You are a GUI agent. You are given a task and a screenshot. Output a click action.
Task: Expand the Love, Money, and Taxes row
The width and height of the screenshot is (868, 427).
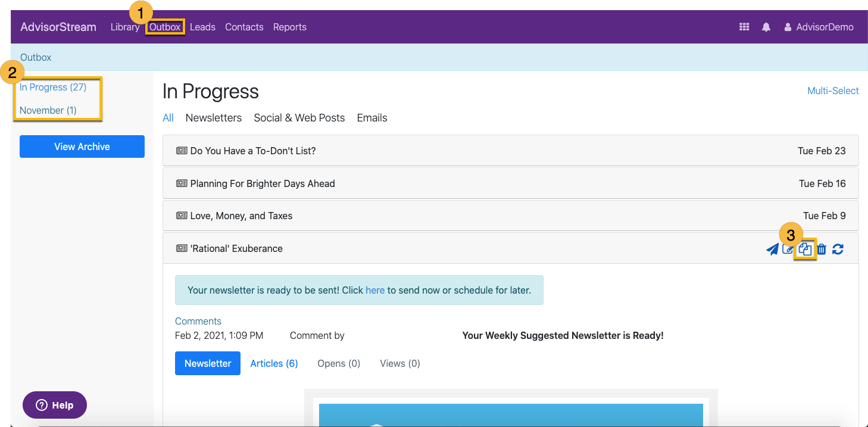[510, 216]
